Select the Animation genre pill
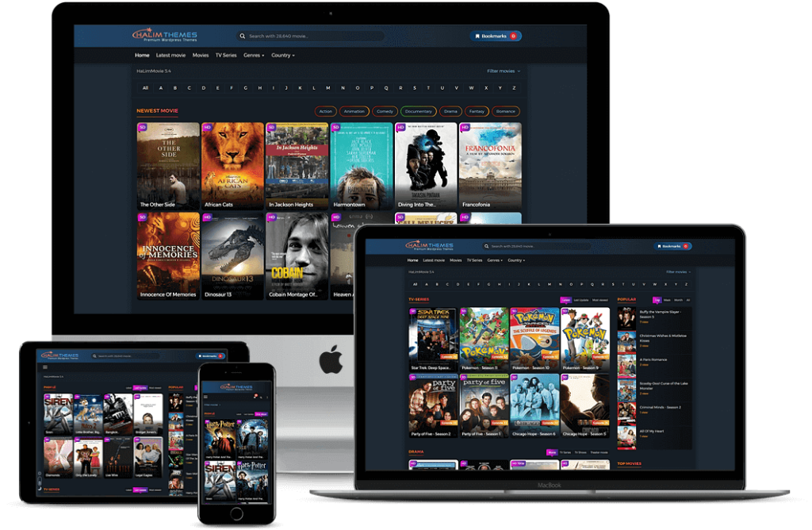 click(354, 111)
